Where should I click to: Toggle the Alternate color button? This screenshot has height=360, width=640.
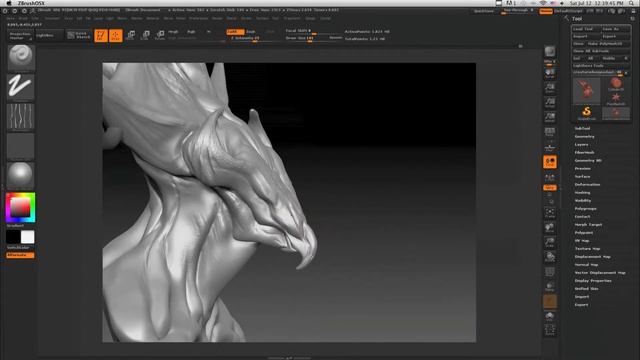(x=20, y=255)
